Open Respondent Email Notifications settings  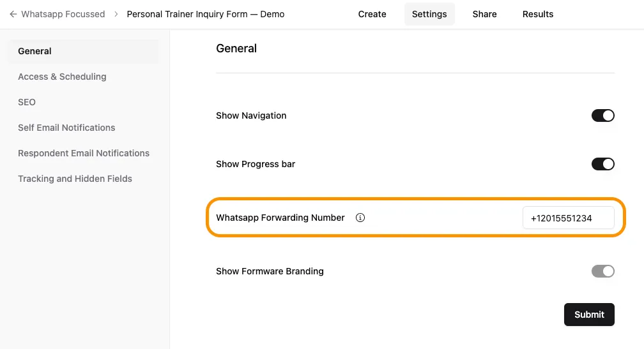(x=84, y=153)
